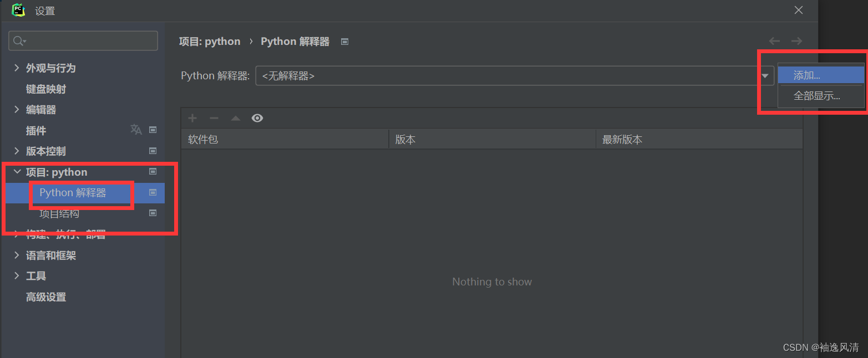The height and width of the screenshot is (358, 868).
Task: Expand the 外观与行为 section
Action: click(17, 68)
